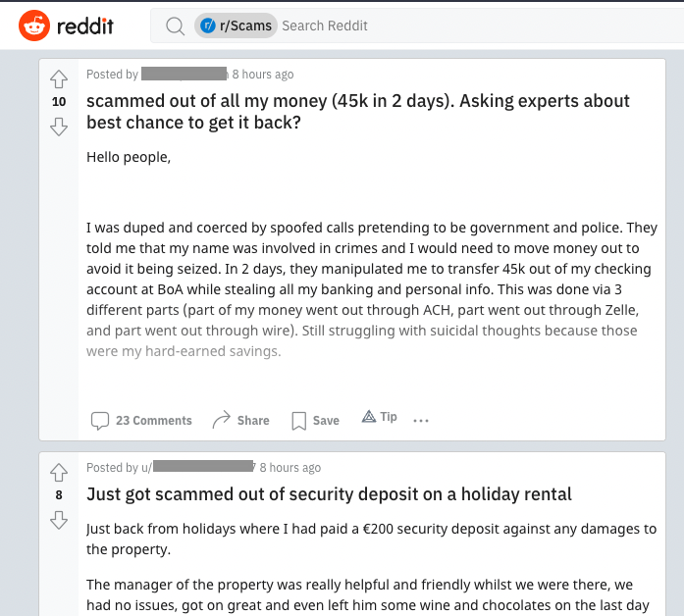Click the redacted username on the holiday rental post

click(203, 467)
